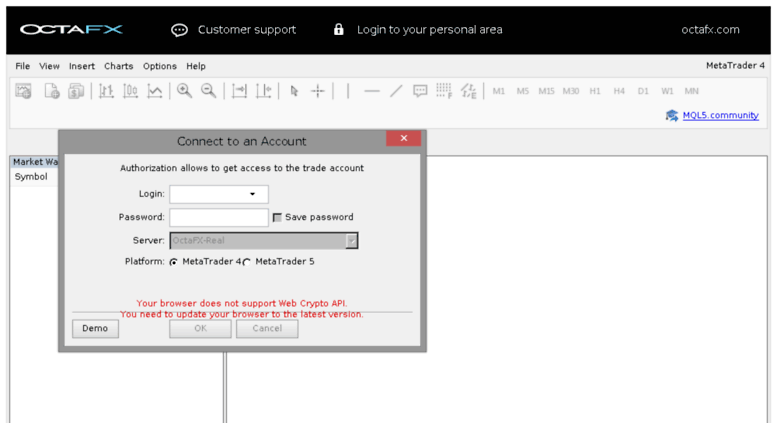This screenshot has width=777, height=423.
Task: Select the cursor arrow tool
Action: (294, 91)
